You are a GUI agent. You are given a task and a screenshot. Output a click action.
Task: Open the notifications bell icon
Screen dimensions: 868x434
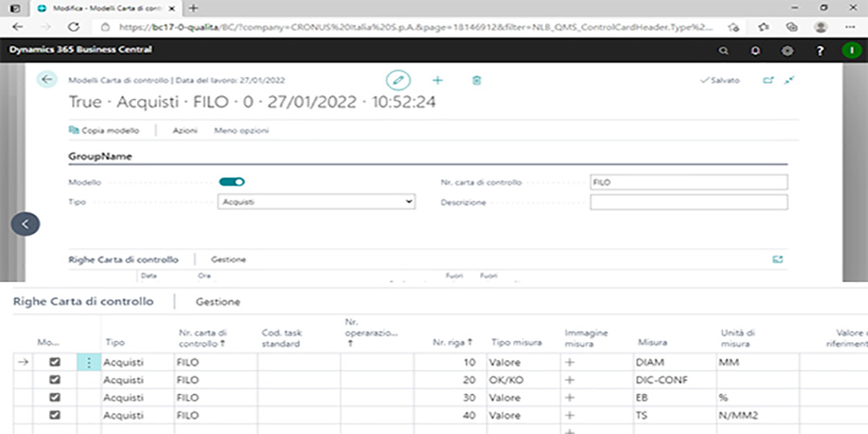pos(755,50)
